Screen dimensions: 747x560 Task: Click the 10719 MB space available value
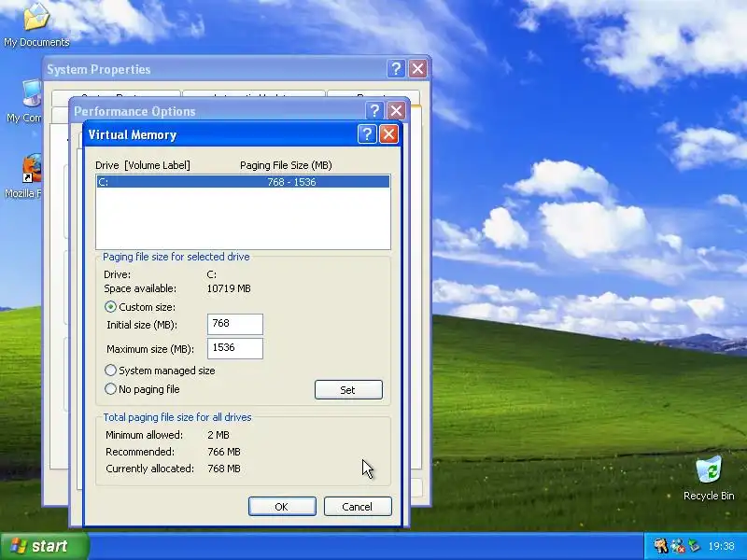[229, 288]
